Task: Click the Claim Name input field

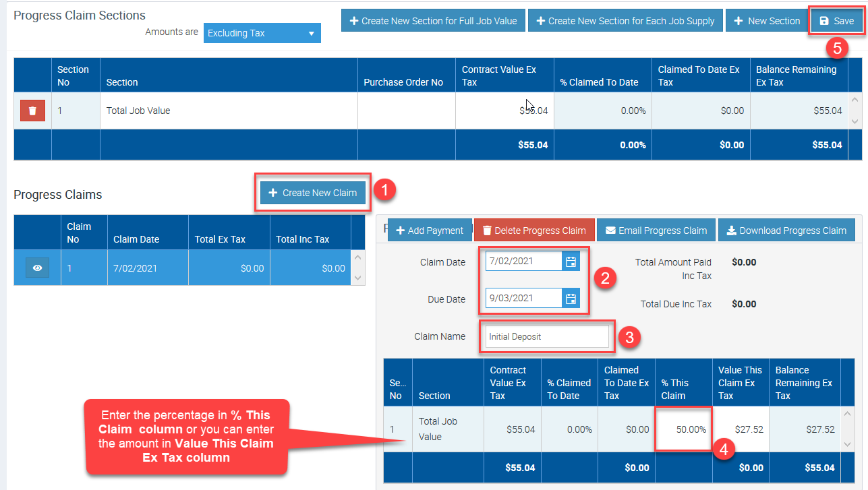Action: (547, 336)
